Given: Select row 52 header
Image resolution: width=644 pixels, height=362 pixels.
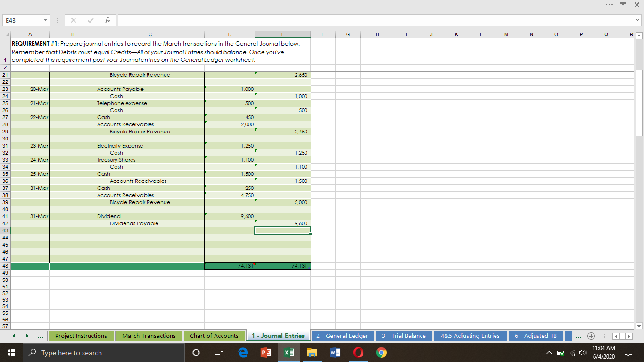Looking at the screenshot, I should click(6, 293).
